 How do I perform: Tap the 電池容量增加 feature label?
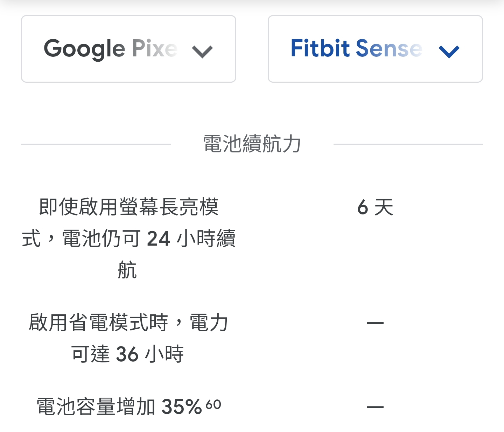pos(96,407)
